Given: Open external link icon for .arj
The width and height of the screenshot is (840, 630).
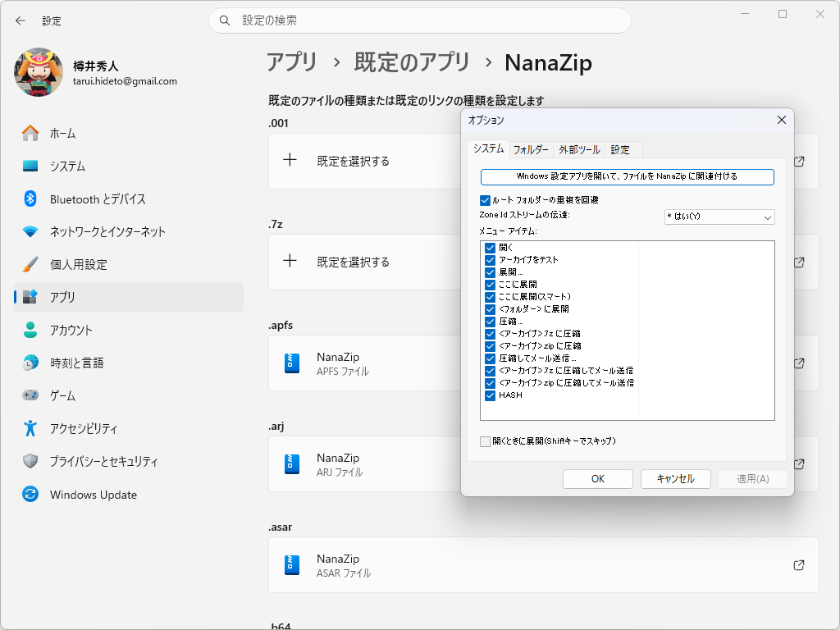Looking at the screenshot, I should point(799,464).
